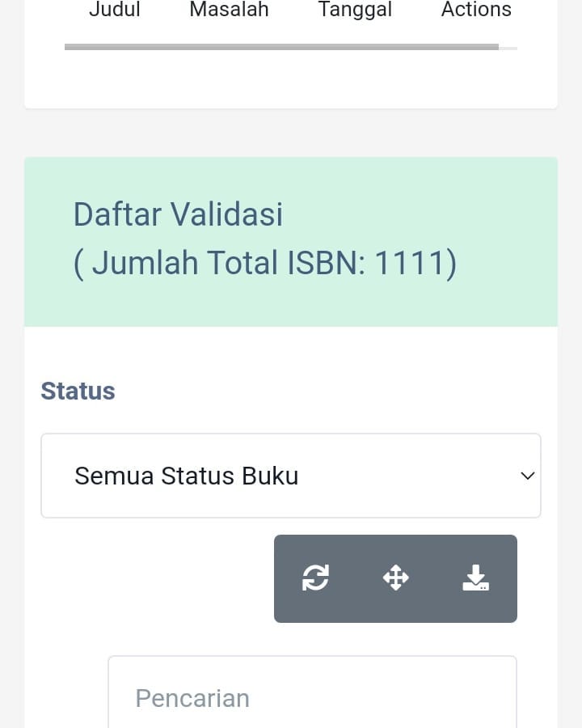
Task: Click the empty white area below the column headers
Action: [x=291, y=81]
